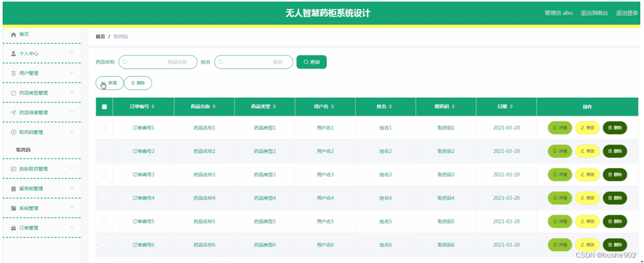
Task: Click 修改 for row 订单编号5
Action: [x=587, y=221]
